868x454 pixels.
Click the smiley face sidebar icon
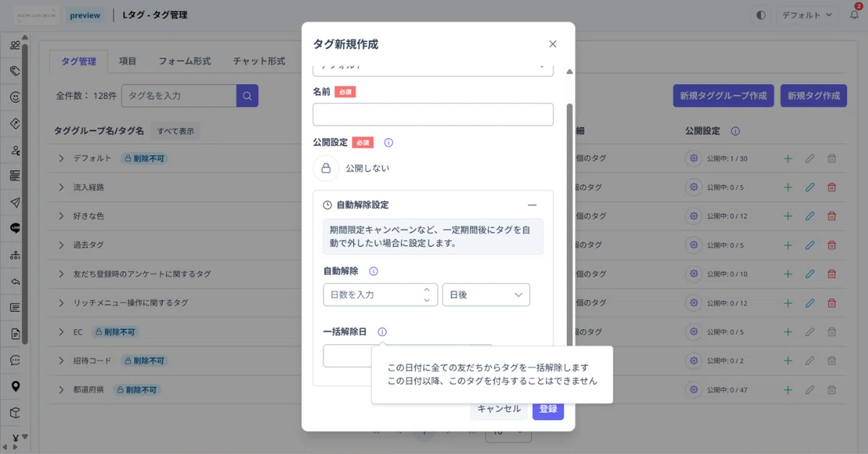coord(15,97)
